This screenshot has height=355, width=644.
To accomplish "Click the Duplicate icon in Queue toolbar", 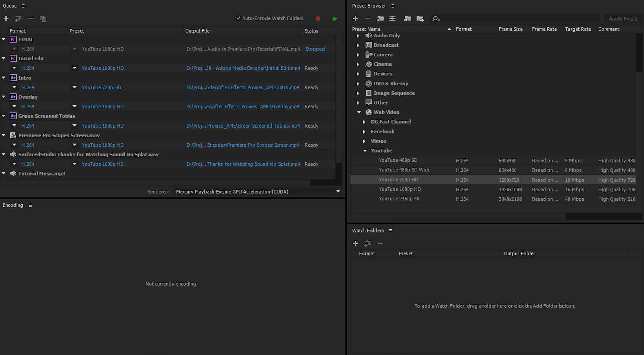I will [43, 19].
